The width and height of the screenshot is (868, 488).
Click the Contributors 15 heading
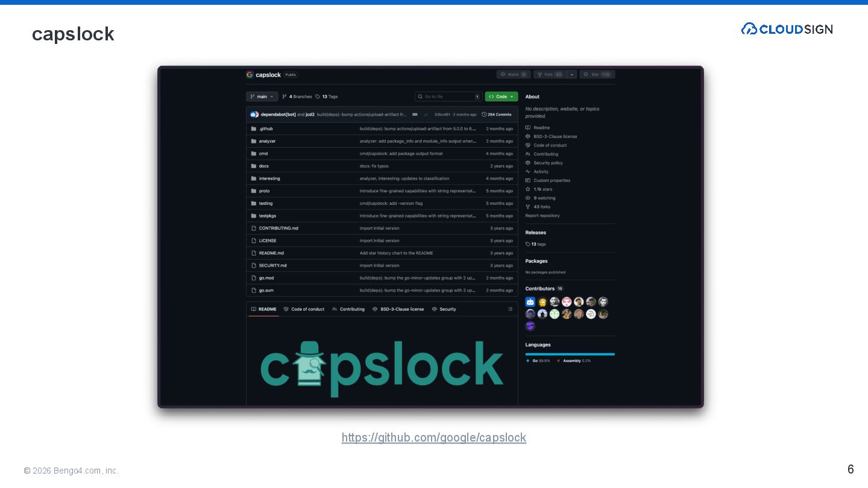point(544,289)
